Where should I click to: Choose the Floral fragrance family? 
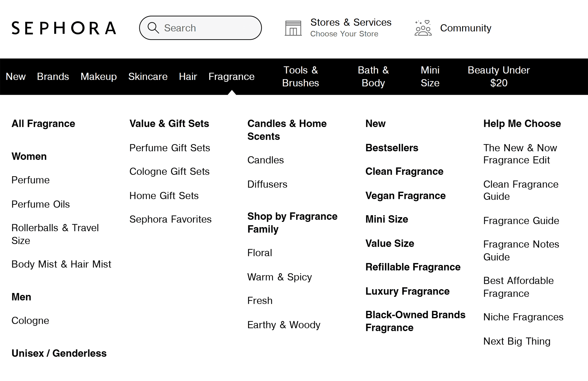pyautogui.click(x=260, y=253)
